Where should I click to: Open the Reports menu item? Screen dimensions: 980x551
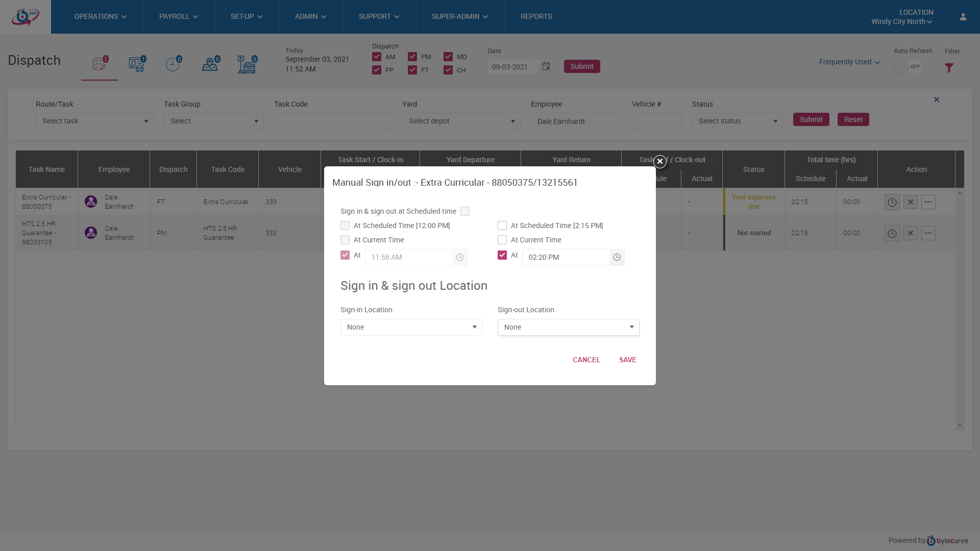click(x=536, y=17)
